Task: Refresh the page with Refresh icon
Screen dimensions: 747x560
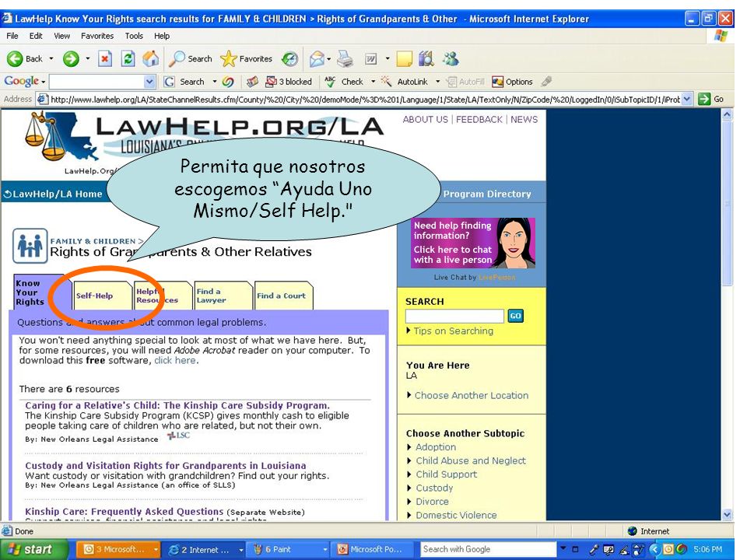Action: pos(128,58)
